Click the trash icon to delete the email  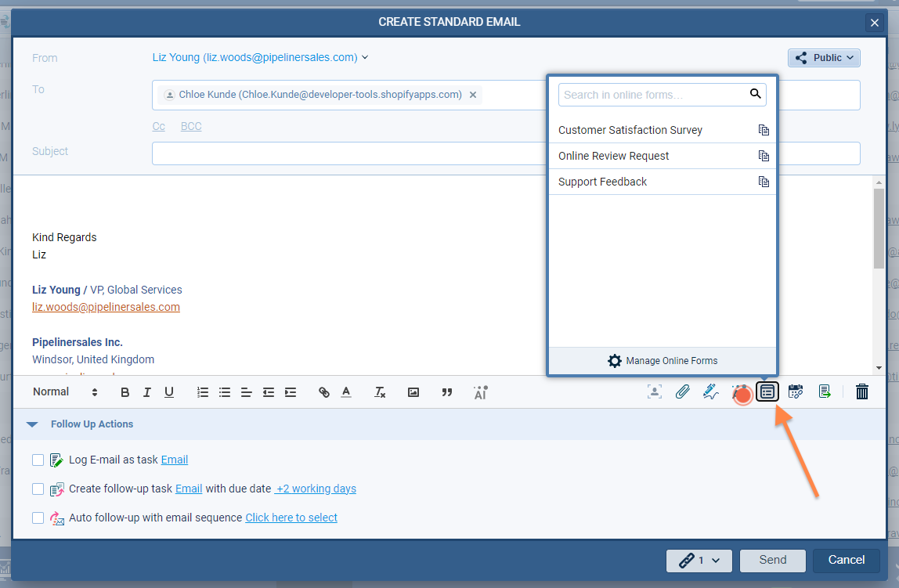pos(861,391)
